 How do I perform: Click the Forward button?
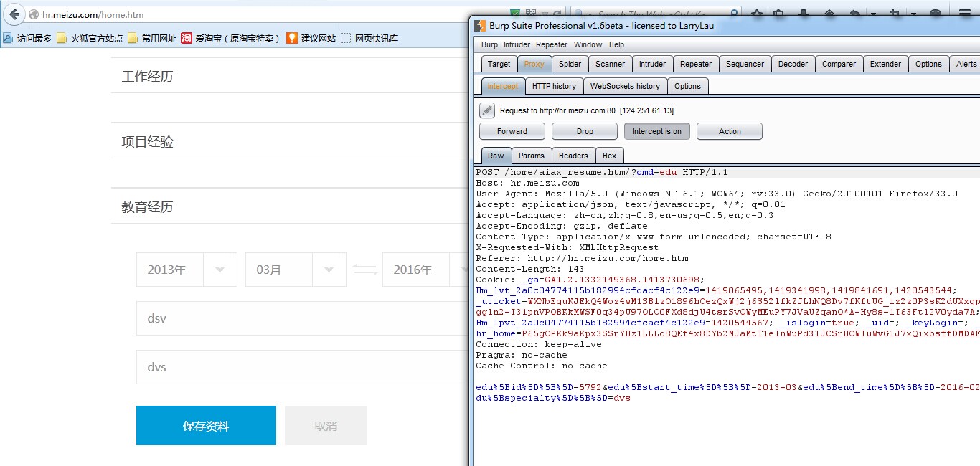[x=512, y=131]
